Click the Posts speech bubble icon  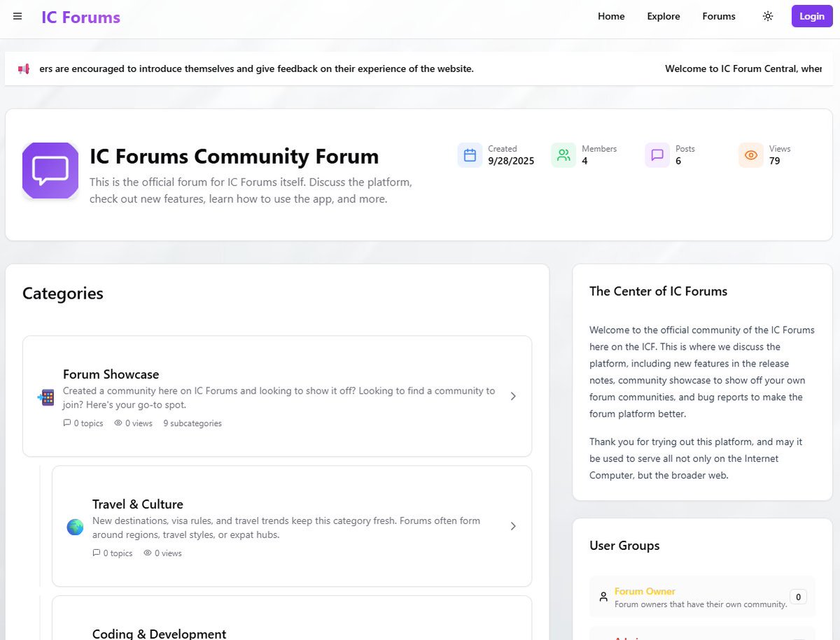pos(657,155)
